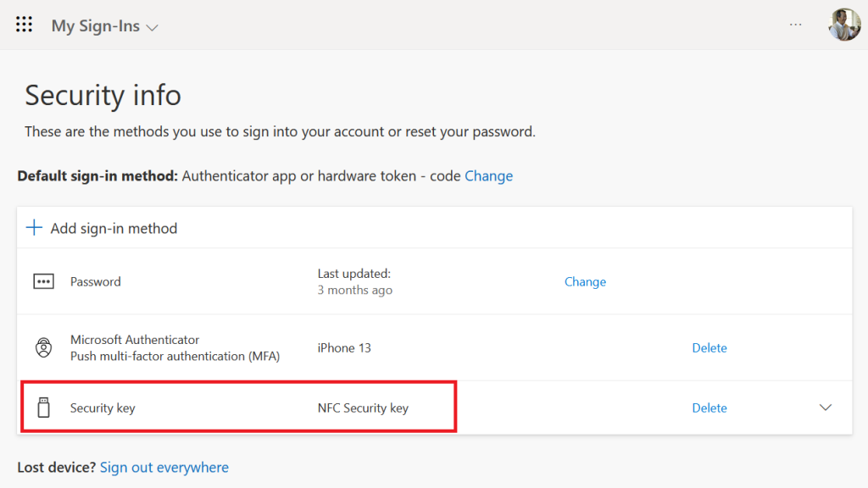This screenshot has height=488, width=868.
Task: Click the Add sign-in method label
Action: 114,228
